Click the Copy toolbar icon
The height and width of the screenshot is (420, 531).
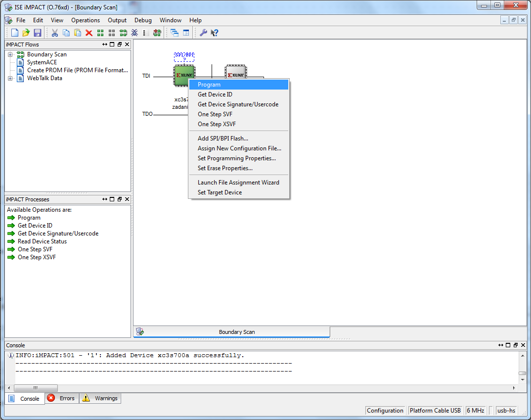[x=66, y=33]
